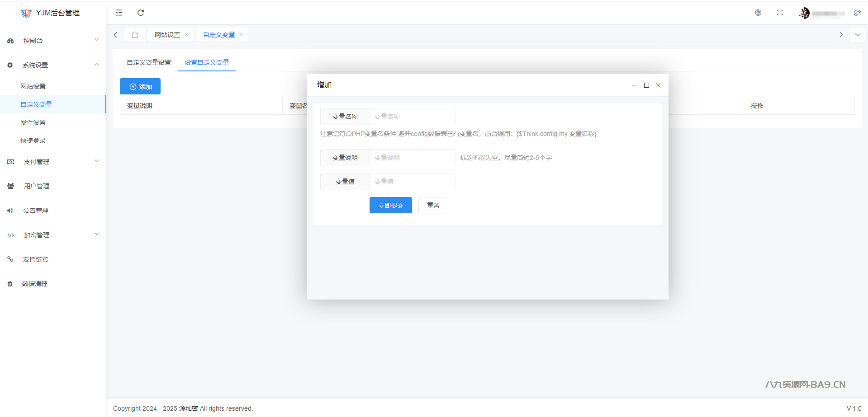Toggle fullscreen mode icon
This screenshot has width=868, height=417.
click(x=780, y=13)
